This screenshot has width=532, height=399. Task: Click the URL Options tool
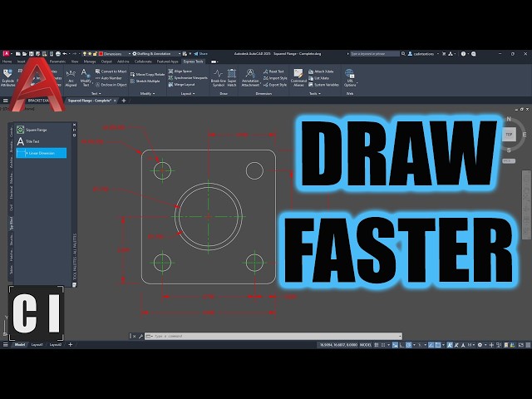pos(350,78)
